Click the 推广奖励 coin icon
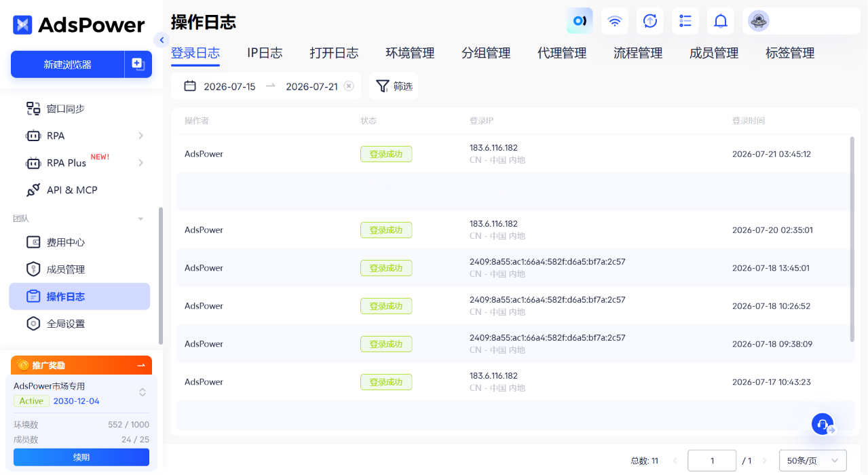 [24, 365]
